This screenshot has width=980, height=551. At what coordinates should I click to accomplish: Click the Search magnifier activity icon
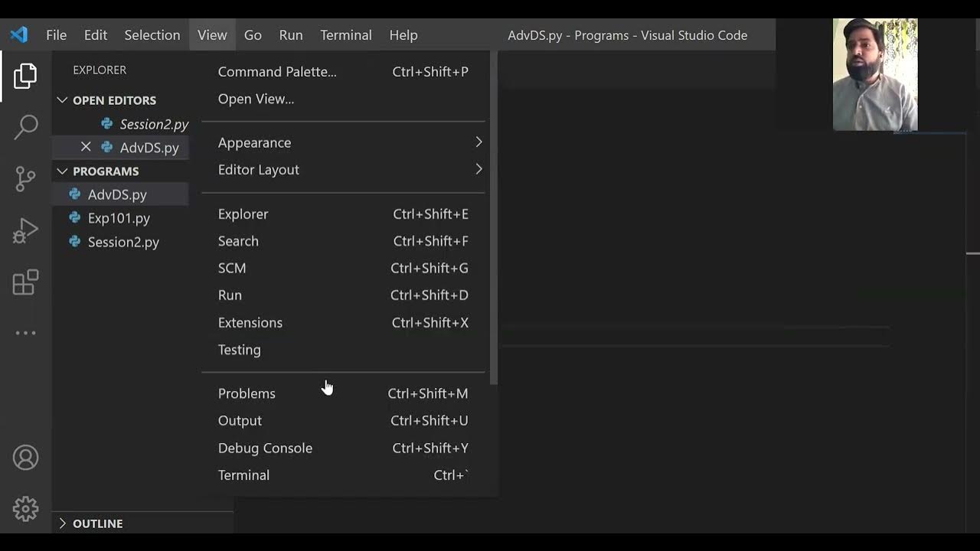pos(25,127)
